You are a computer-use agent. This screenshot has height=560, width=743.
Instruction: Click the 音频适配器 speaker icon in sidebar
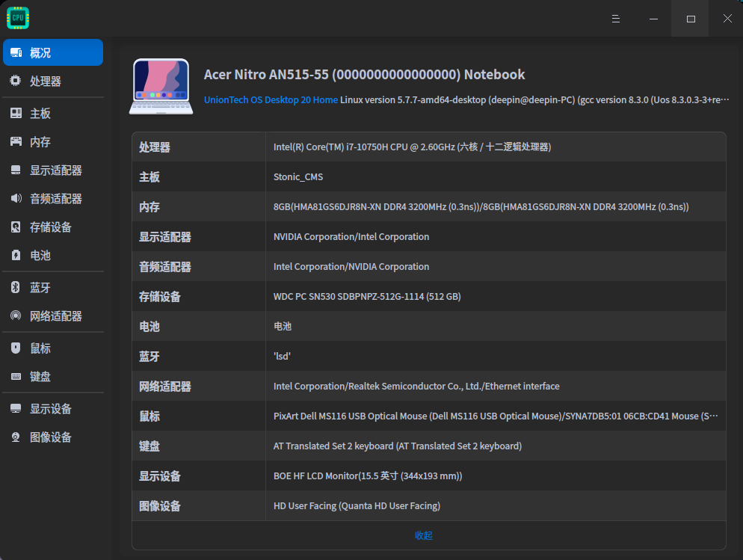(16, 199)
